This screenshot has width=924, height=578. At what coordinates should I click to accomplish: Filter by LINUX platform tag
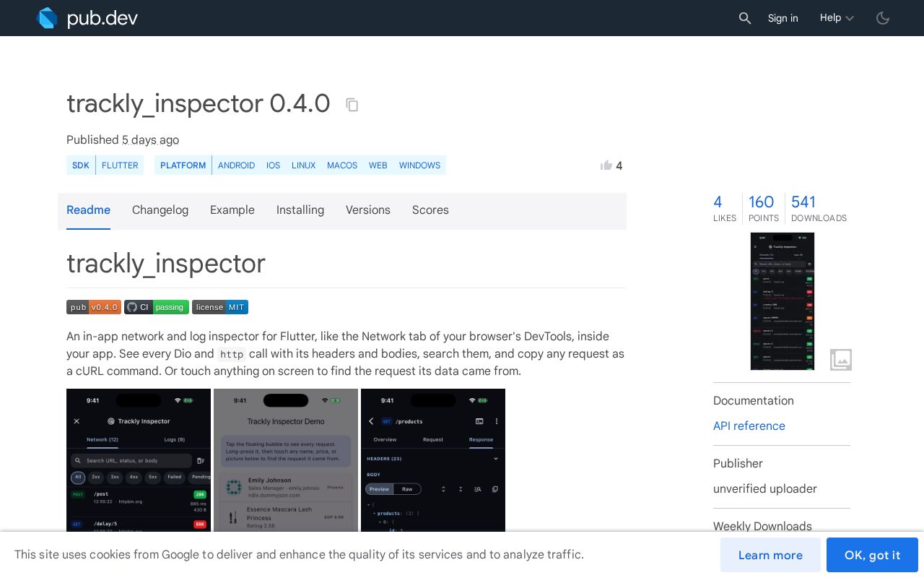[x=303, y=165]
